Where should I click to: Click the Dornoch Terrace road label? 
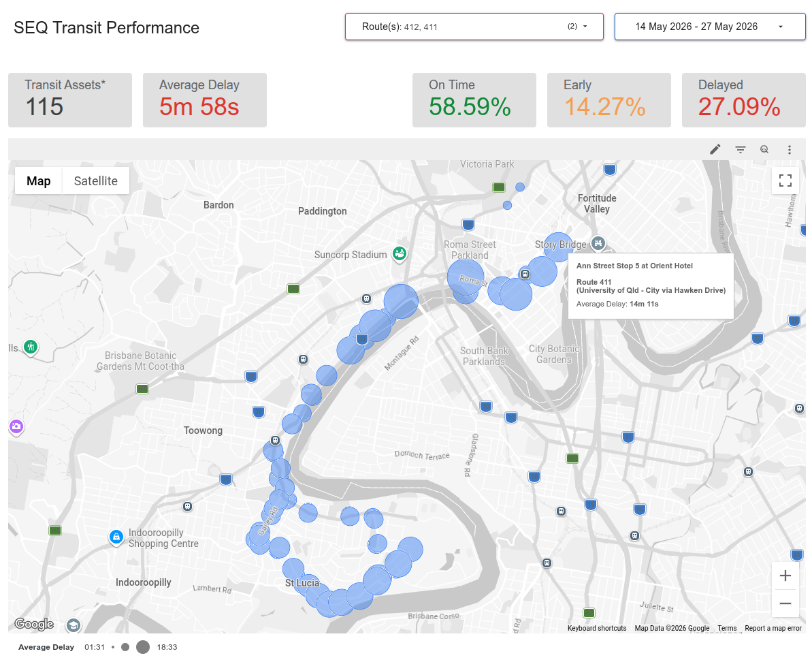[421, 455]
